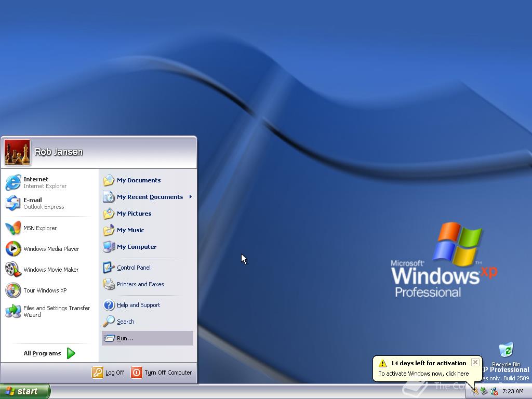The width and height of the screenshot is (532, 399).
Task: Click the My Recent Documents icon
Action: coord(109,197)
